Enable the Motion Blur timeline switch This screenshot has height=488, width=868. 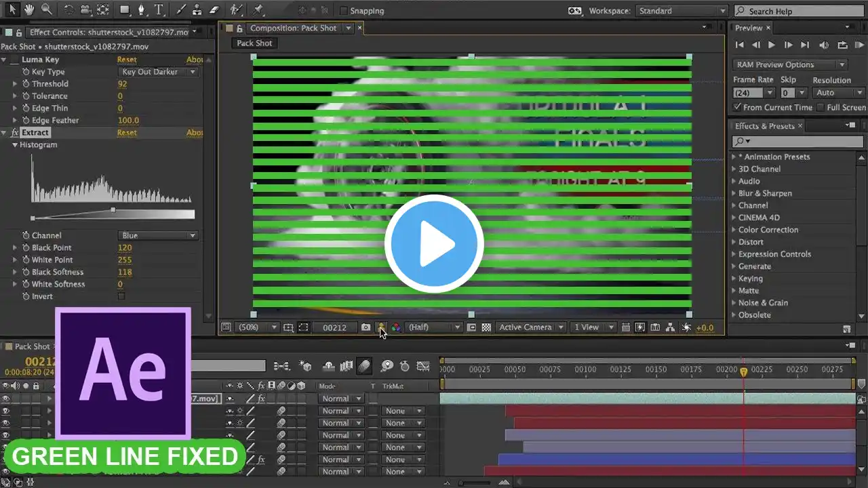tap(364, 366)
